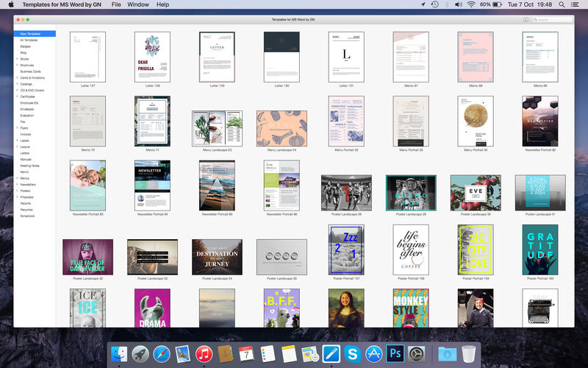Launch Launchpad rocket icon in Dock
This screenshot has width=588, height=368.
(140, 354)
